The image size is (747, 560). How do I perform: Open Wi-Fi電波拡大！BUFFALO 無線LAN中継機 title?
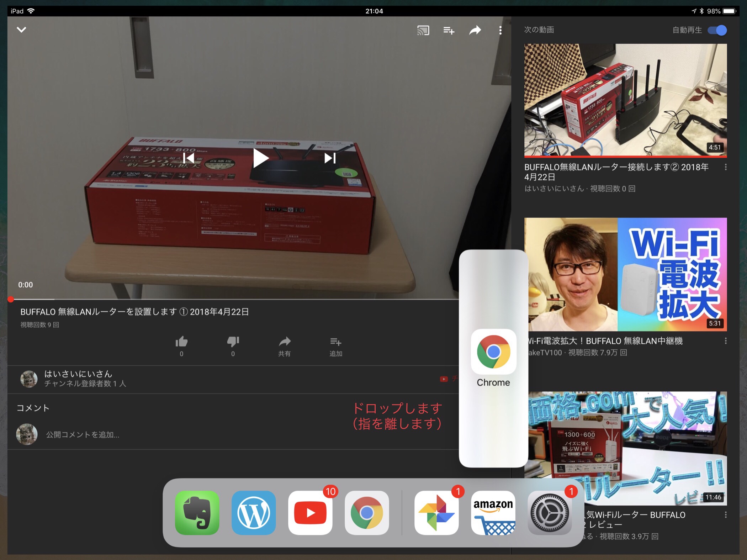pos(606,341)
